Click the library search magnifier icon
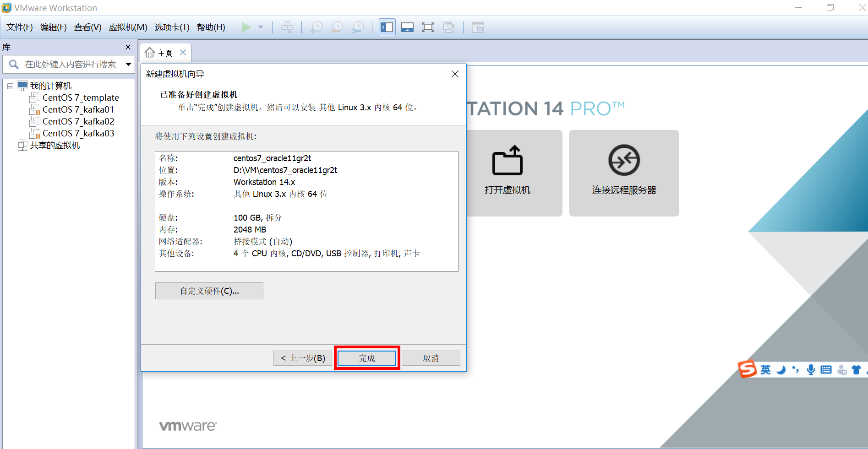The height and width of the screenshot is (449, 868). [x=14, y=65]
